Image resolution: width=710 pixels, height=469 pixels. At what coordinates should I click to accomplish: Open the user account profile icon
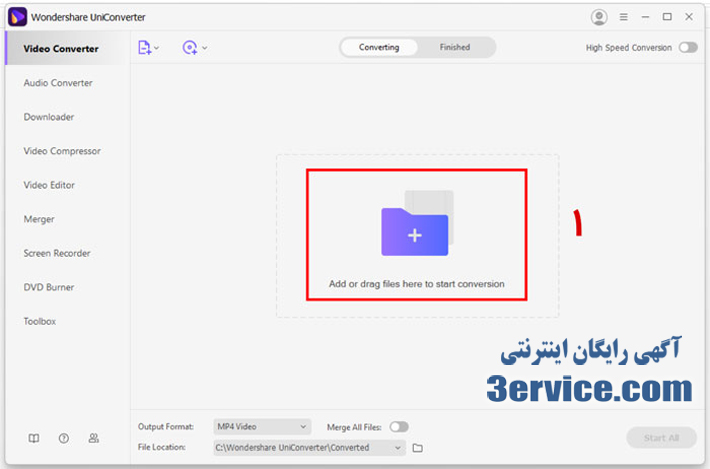(x=599, y=17)
